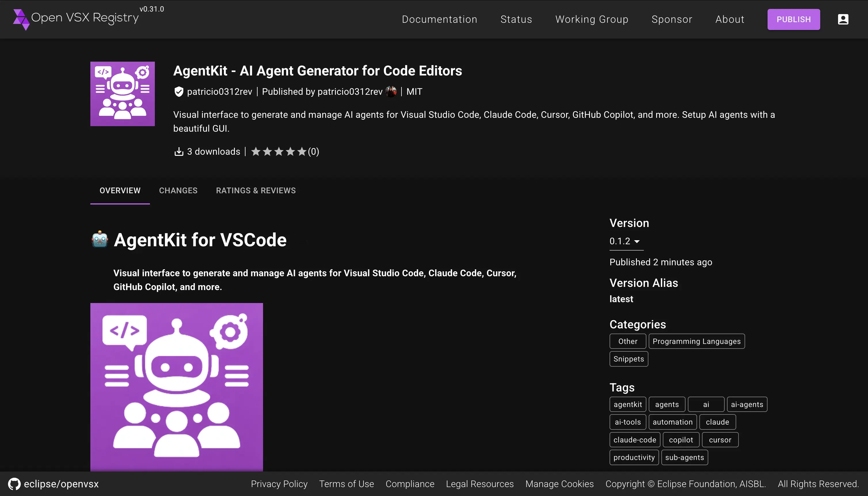Open the Compliance footer link
The image size is (868, 496).
click(410, 484)
